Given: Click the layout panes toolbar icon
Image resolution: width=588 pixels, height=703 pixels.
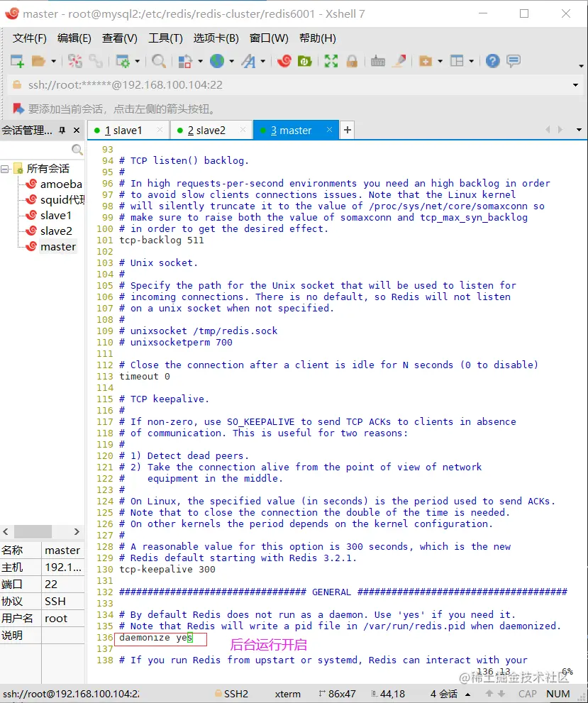Looking at the screenshot, I should (457, 61).
